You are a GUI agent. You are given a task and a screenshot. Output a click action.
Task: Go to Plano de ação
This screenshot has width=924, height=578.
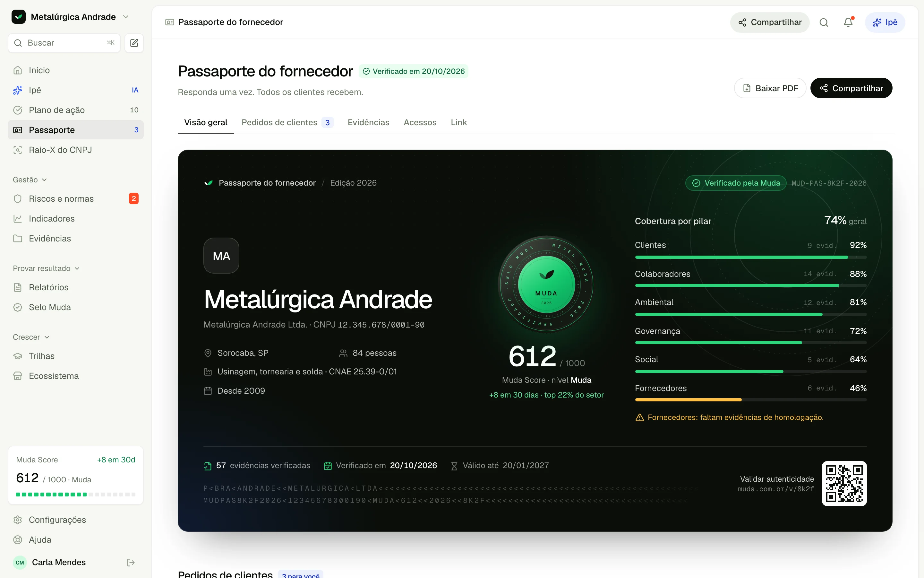pyautogui.click(x=76, y=110)
